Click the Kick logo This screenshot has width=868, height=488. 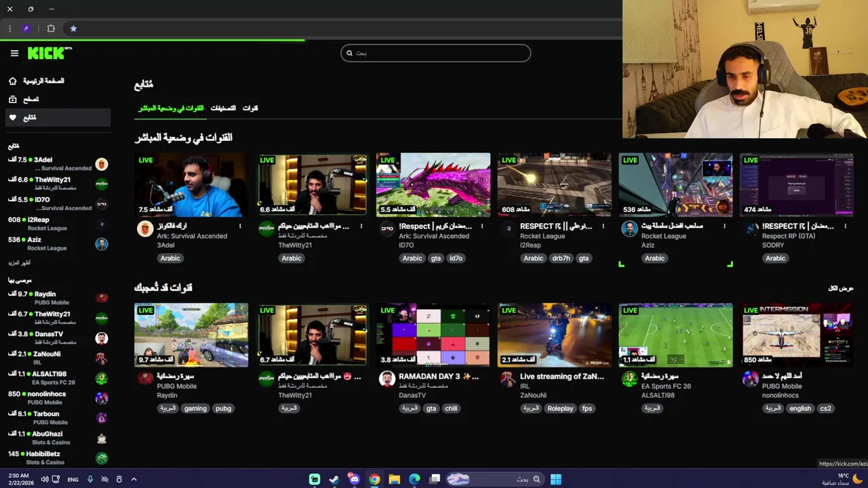[x=49, y=53]
